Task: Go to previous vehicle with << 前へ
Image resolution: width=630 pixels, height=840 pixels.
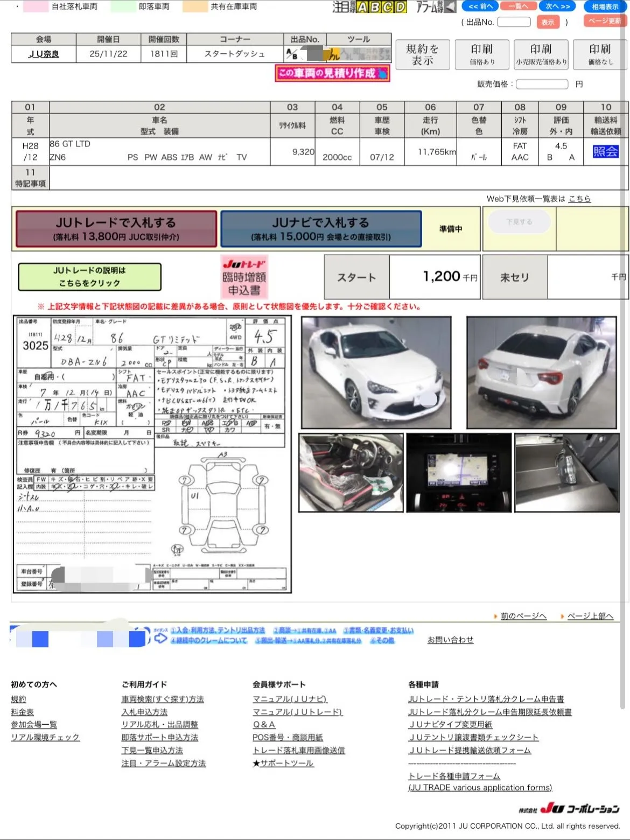Action: click(480, 6)
